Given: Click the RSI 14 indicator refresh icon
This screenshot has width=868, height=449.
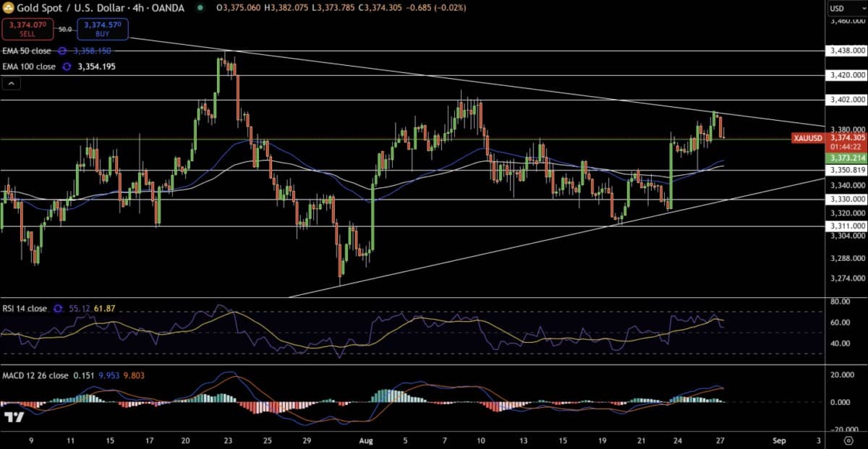Looking at the screenshot, I should 58,309.
